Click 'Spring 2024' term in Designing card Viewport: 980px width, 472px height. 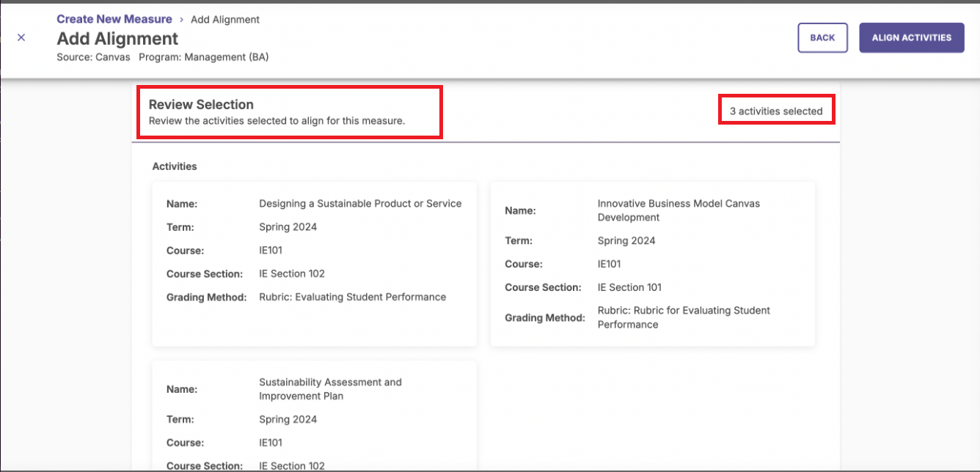pyautogui.click(x=288, y=227)
